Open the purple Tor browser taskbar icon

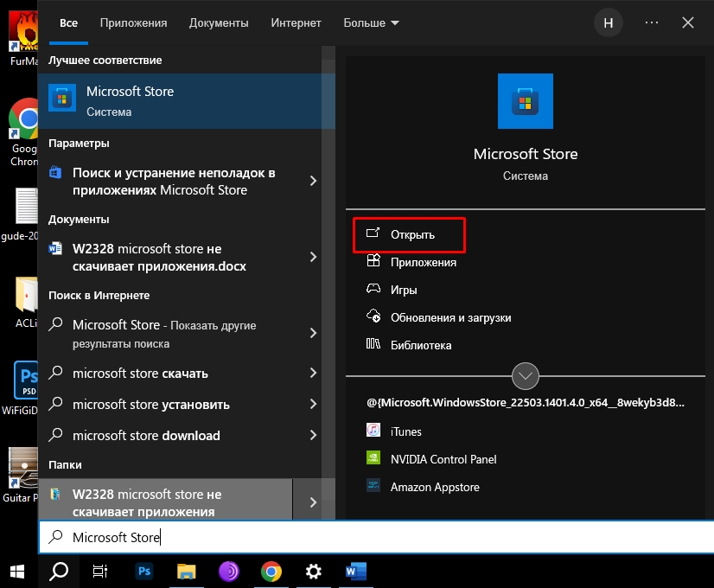228,572
